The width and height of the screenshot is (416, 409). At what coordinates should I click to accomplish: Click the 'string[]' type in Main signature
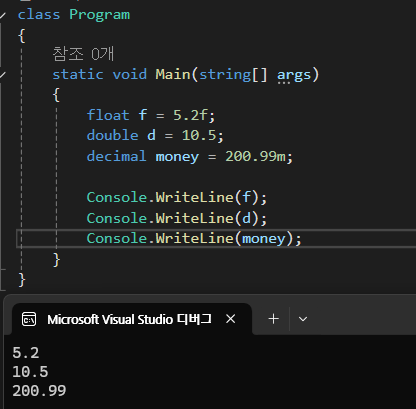click(x=233, y=75)
